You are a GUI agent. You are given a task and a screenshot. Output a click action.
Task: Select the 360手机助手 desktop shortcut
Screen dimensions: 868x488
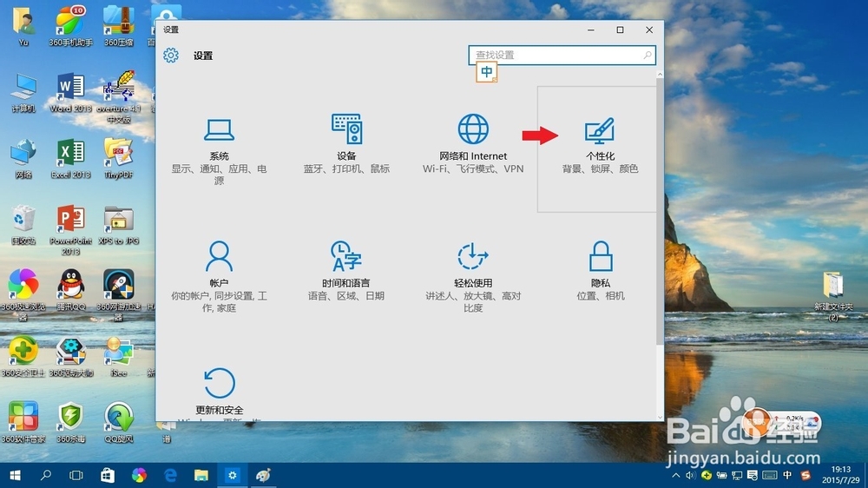[70, 25]
